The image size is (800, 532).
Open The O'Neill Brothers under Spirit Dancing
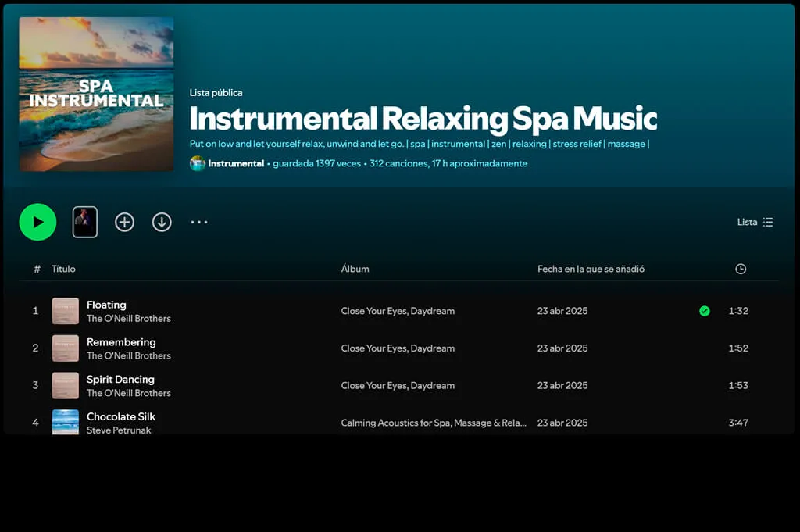point(129,393)
